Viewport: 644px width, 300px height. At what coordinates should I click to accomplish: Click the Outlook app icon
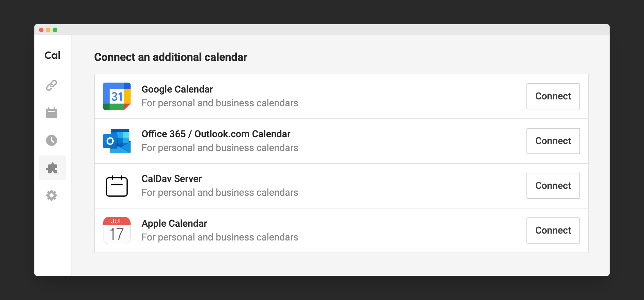(117, 141)
